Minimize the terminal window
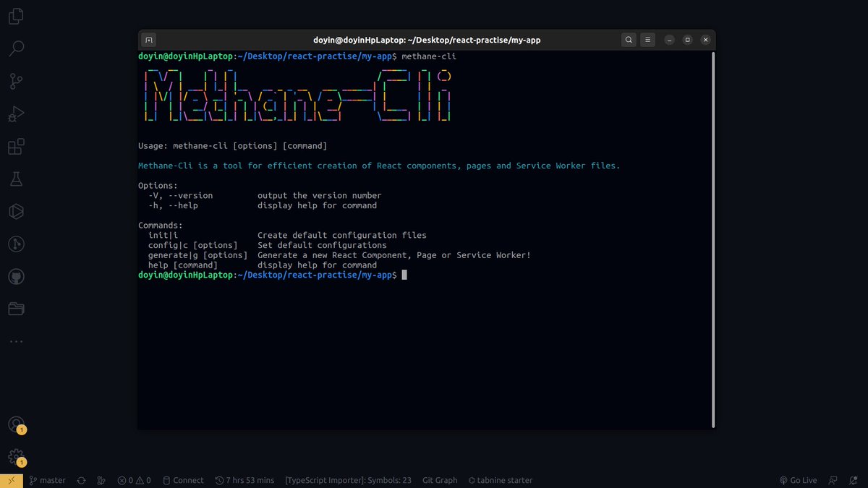 pos(670,40)
